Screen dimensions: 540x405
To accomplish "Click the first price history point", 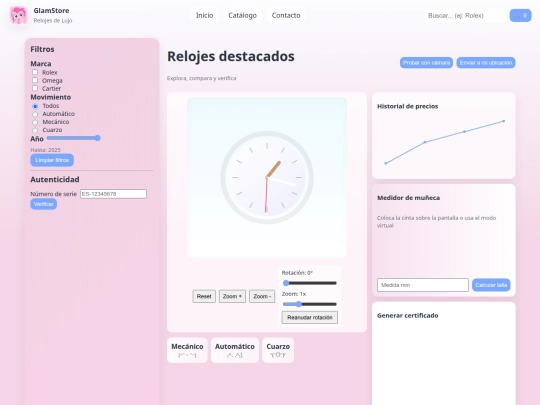I will [x=385, y=163].
